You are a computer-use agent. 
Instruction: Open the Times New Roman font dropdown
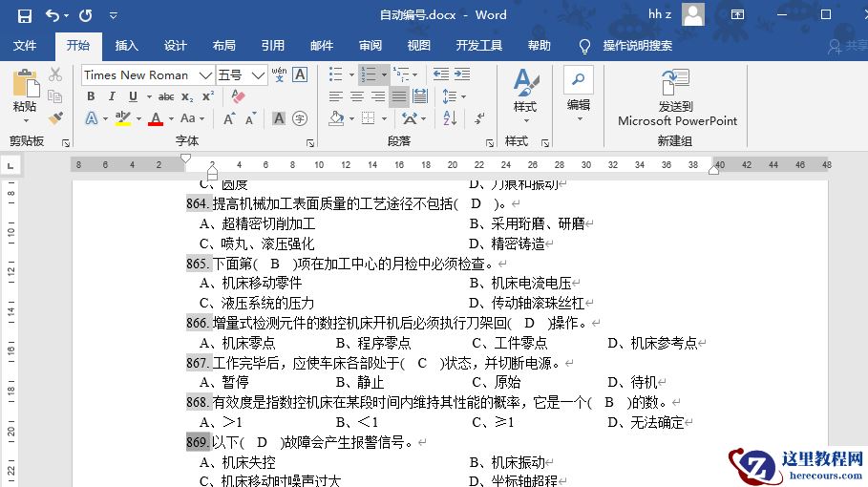pyautogui.click(x=205, y=75)
